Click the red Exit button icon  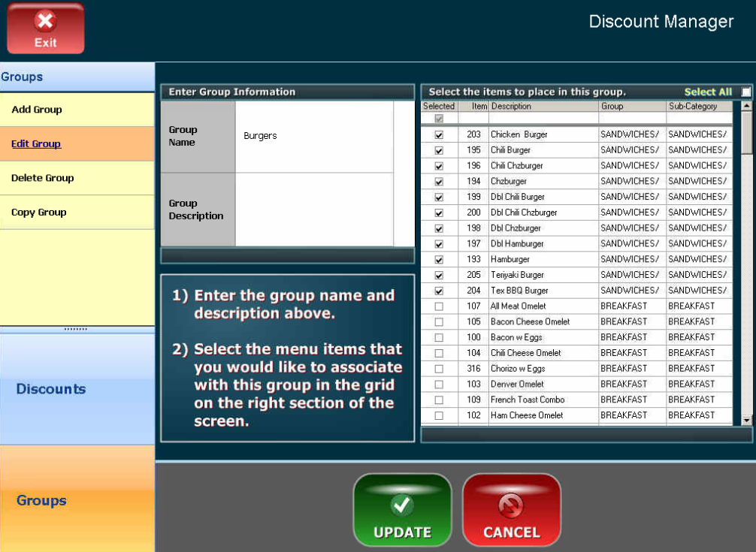[46, 29]
